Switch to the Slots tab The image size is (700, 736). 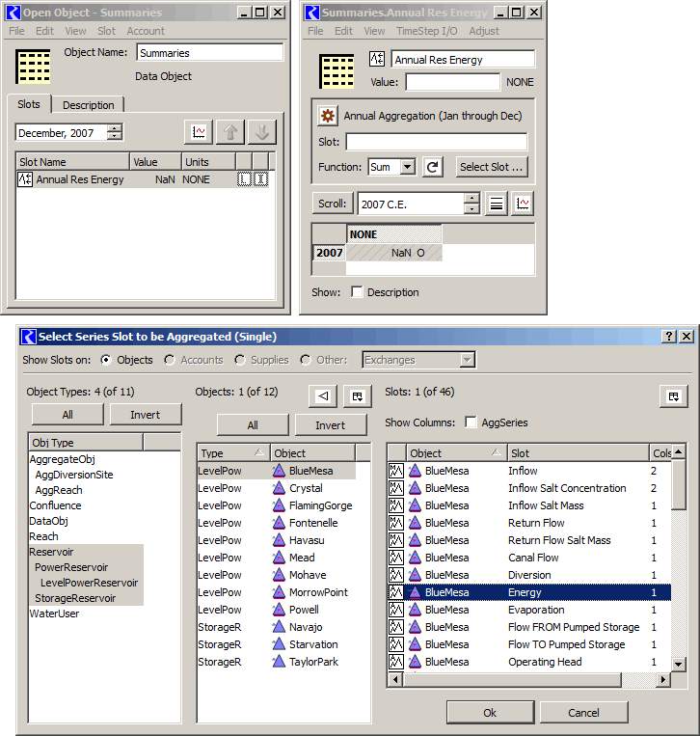coord(29,104)
